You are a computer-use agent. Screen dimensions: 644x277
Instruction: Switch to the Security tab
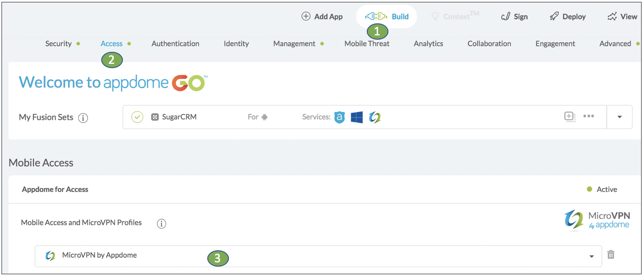58,44
